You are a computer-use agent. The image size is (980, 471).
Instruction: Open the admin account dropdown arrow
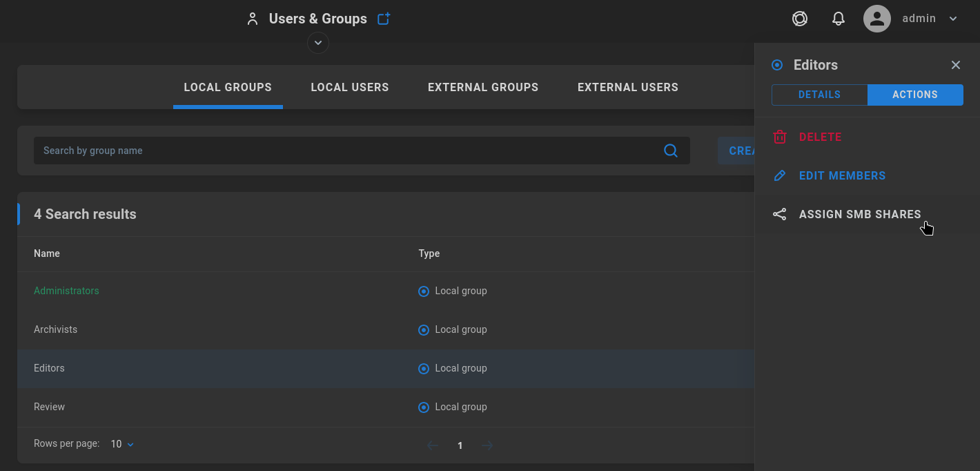[953, 19]
